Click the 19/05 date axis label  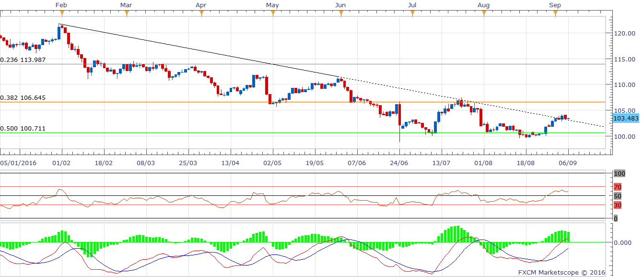pyautogui.click(x=315, y=163)
